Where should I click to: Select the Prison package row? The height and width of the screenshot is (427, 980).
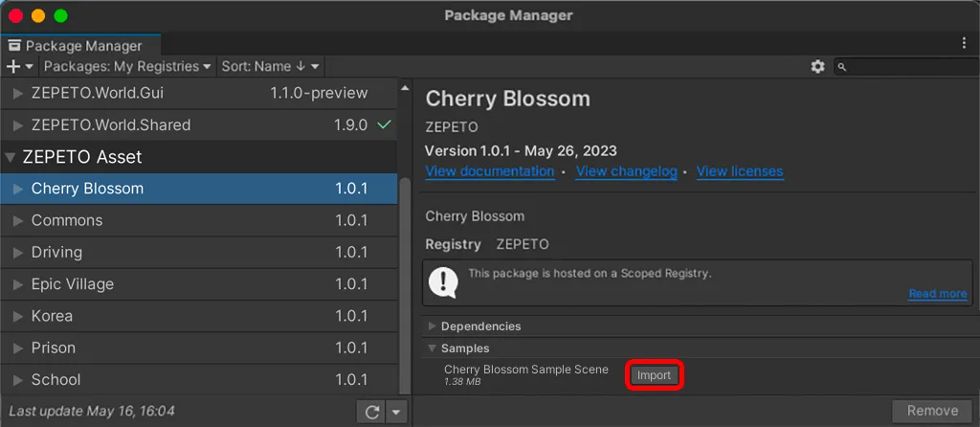click(199, 348)
